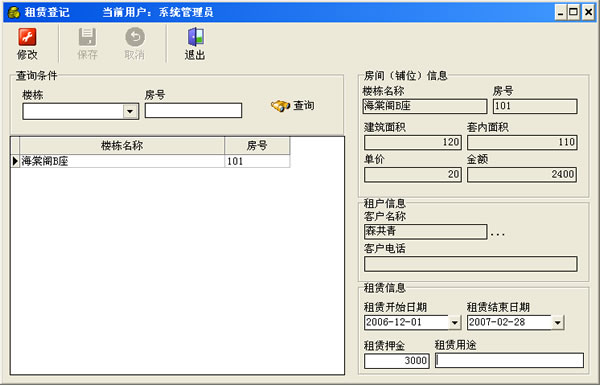Click the 客户名称 field showing 森共青
600x386 pixels.
click(x=425, y=231)
